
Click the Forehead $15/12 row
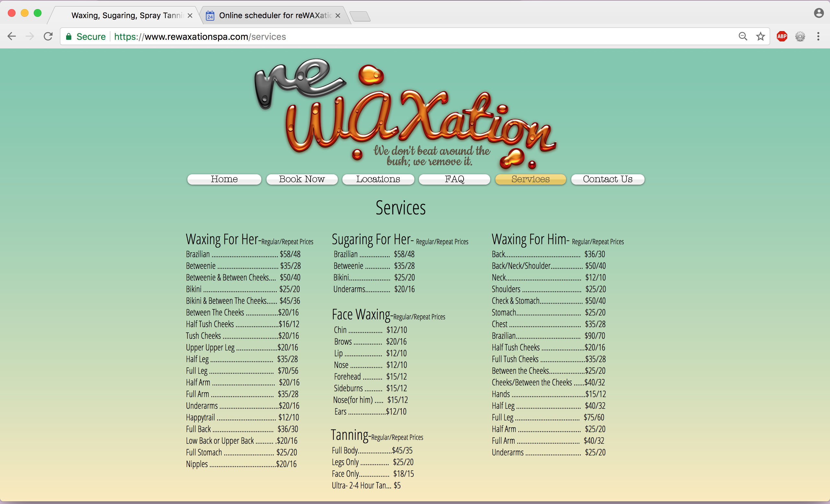coord(370,377)
